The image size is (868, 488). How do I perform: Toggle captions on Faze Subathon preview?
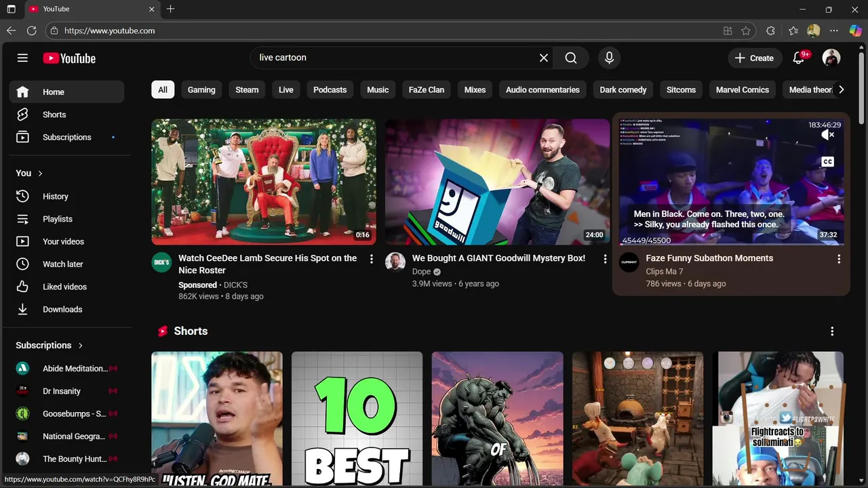[827, 162]
